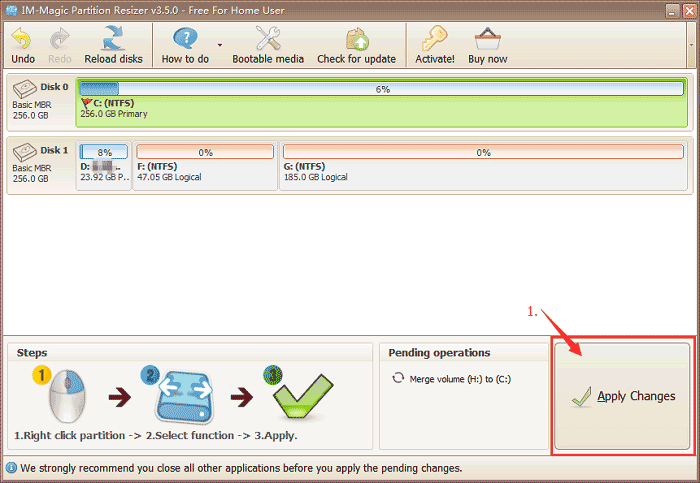The image size is (700, 483).
Task: Click the Activate! key icon
Action: click(434, 38)
